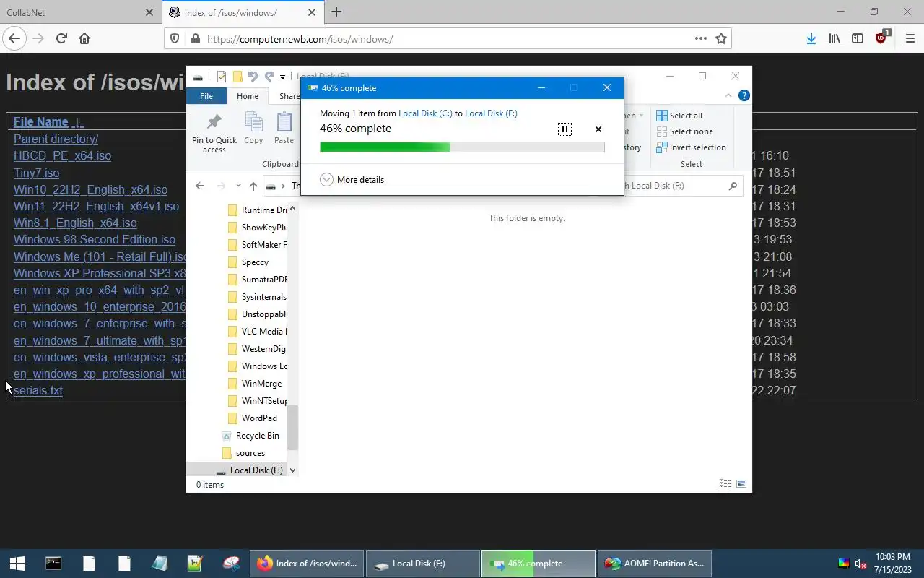This screenshot has width=924, height=578.
Task: Switch Explorer to details view icon
Action: (725, 484)
